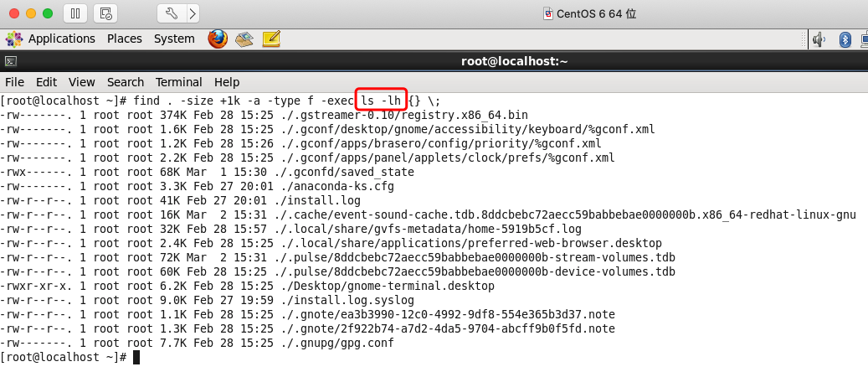Click the cursor at the final prompt

[136, 358]
